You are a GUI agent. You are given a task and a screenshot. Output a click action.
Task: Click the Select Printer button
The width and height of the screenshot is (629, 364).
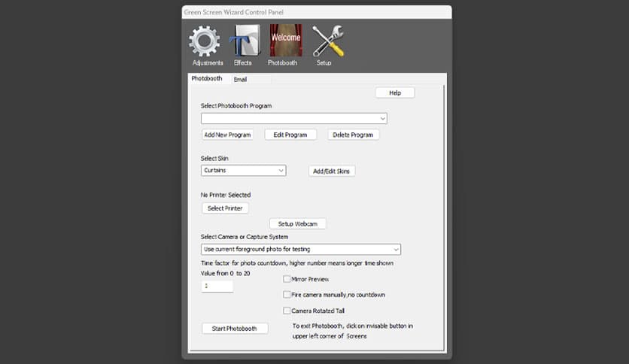point(225,208)
